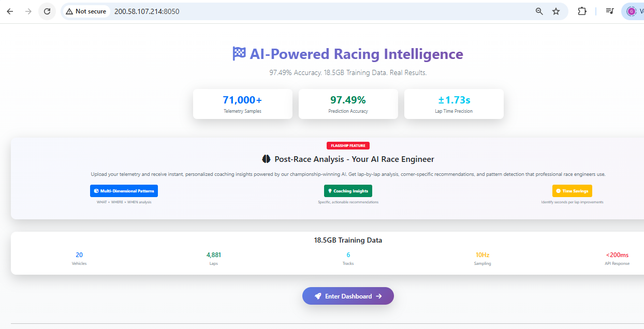Click the 10Hz Sampling value

click(x=482, y=255)
